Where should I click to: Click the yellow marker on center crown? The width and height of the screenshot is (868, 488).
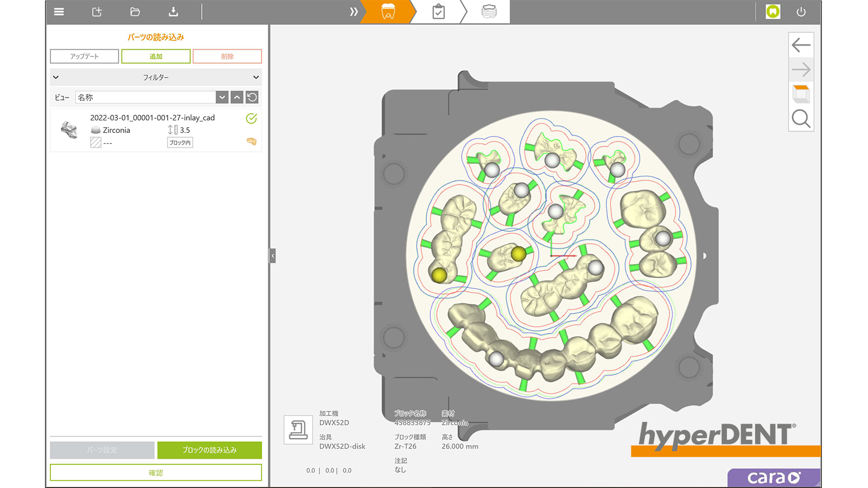(519, 254)
